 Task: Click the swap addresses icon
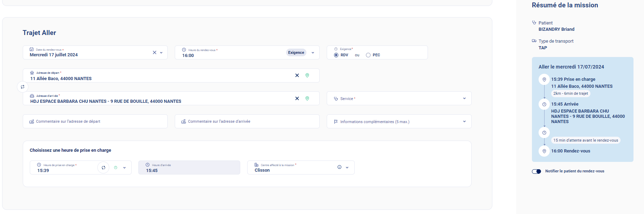pos(22,87)
